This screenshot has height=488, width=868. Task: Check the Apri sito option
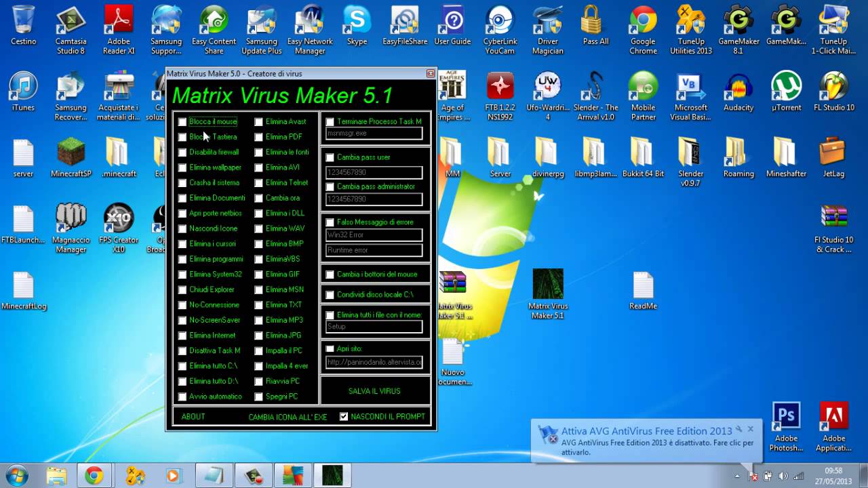pos(330,349)
